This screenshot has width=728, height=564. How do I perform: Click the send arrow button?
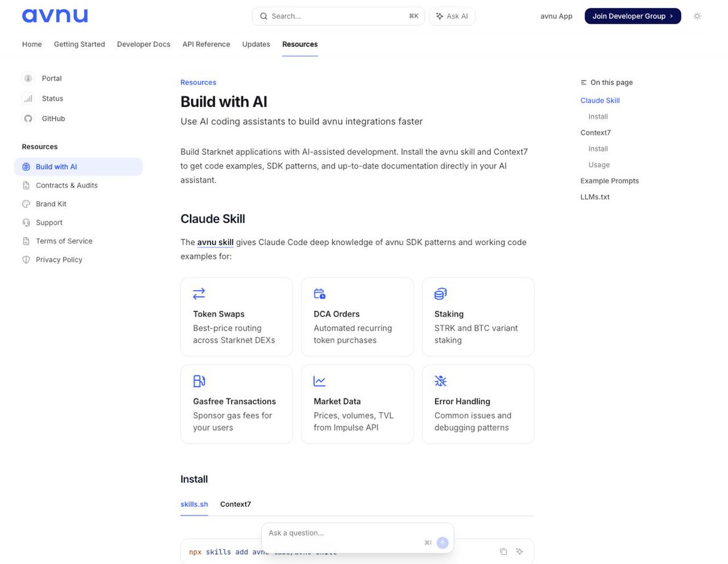(x=443, y=543)
